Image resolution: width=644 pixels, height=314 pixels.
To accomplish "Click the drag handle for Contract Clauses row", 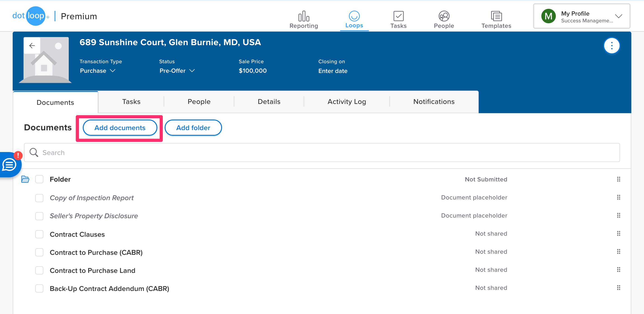I will coord(618,234).
